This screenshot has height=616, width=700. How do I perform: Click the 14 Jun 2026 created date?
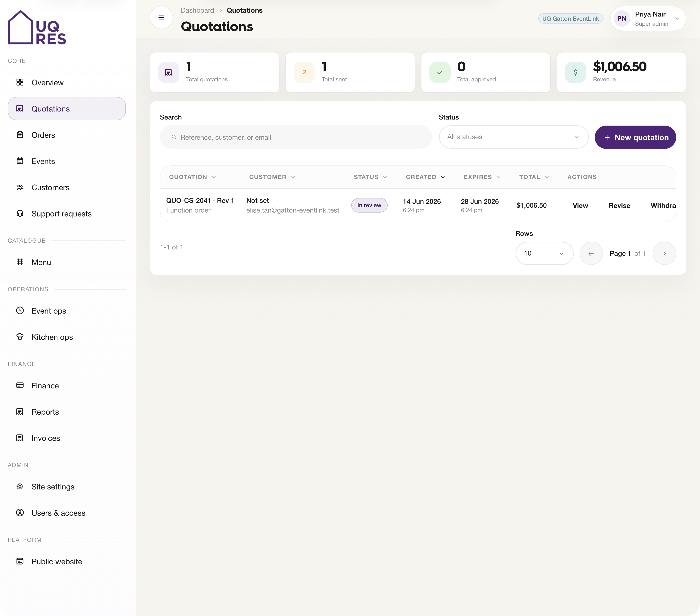coord(421,201)
